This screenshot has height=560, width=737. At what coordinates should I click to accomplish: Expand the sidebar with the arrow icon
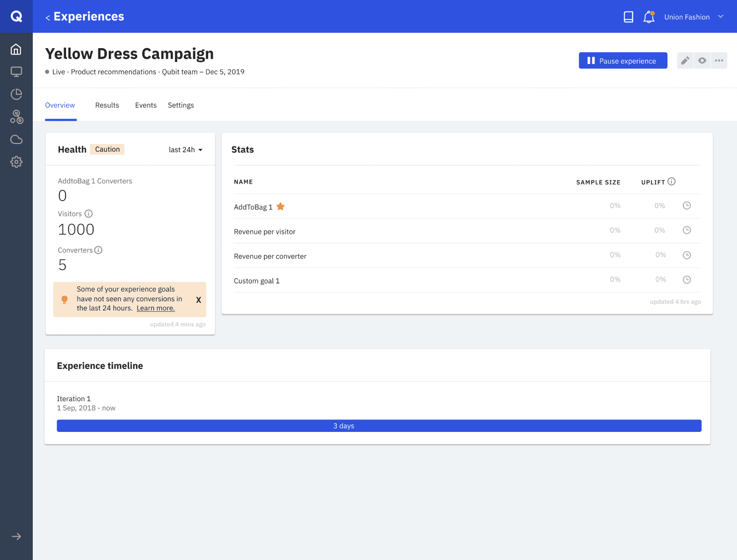tap(16, 537)
